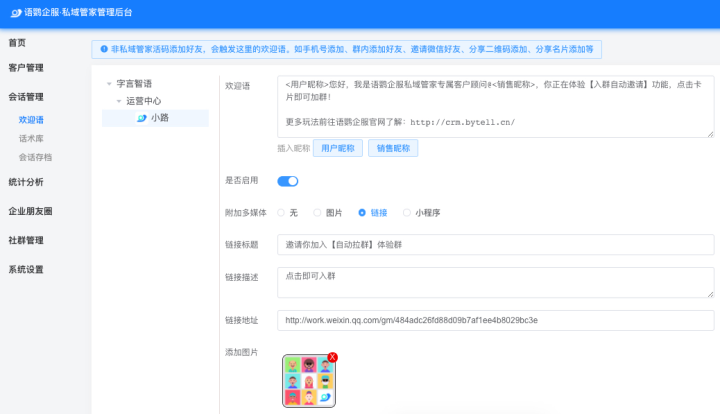Image resolution: width=720 pixels, height=414 pixels.
Task: Insert the 销售昵称 placeholder button
Action: [393, 148]
